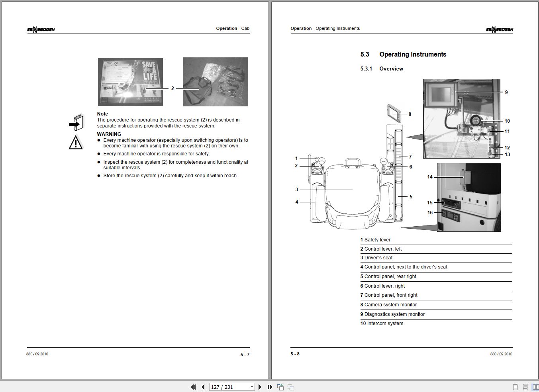Open the page number dropdown arrow
The image size is (539, 392).
[251, 387]
